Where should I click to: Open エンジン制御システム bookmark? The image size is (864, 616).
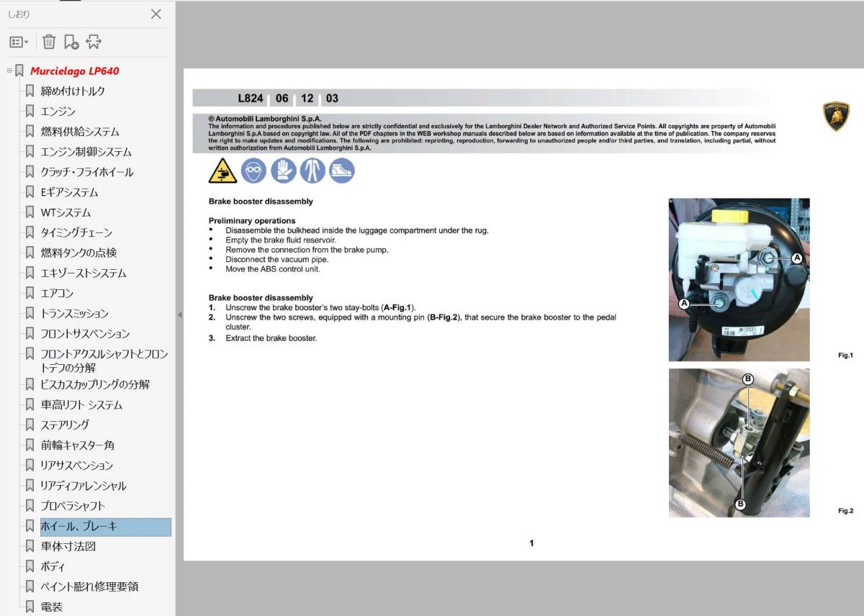(86, 152)
